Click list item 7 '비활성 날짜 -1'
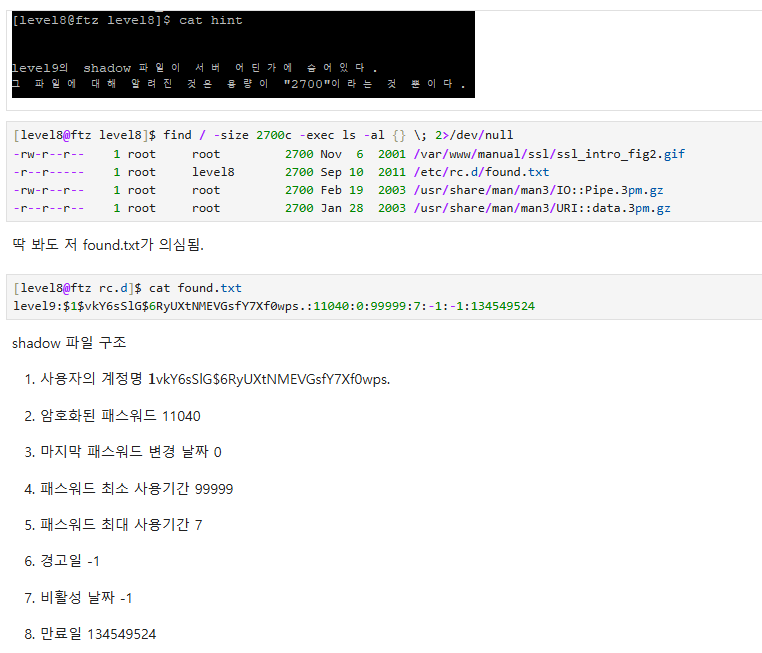 coord(78,598)
